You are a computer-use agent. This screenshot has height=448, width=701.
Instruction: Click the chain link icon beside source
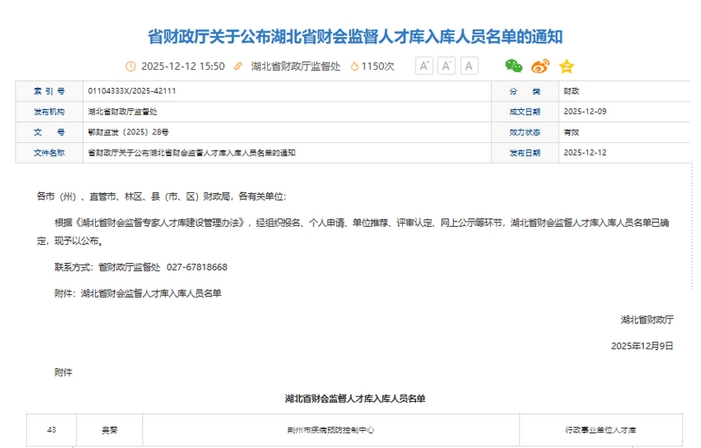tap(238, 66)
